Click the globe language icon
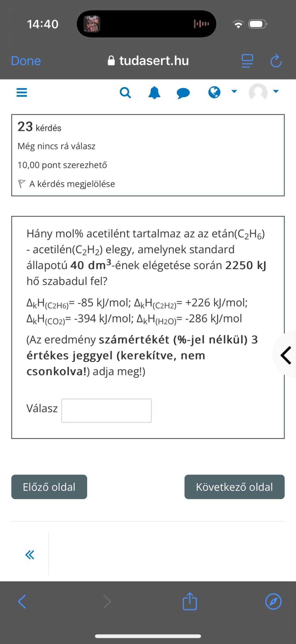The width and height of the screenshot is (296, 644). click(x=214, y=92)
